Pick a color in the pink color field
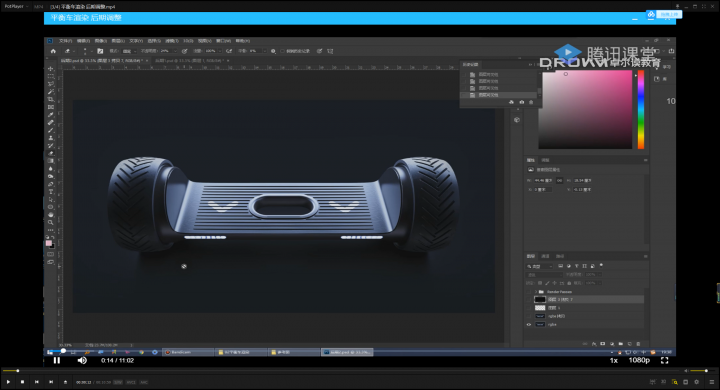The height and width of the screenshot is (390, 720). [x=585, y=110]
